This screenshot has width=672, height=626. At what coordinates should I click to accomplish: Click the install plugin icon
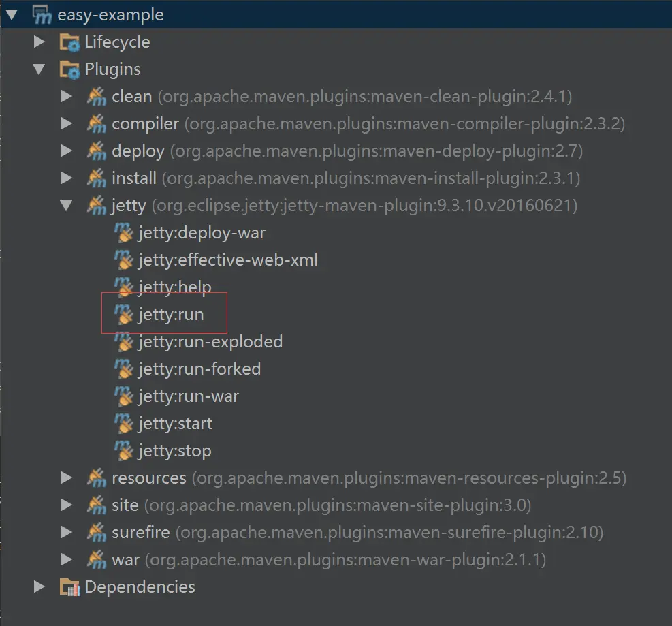(x=97, y=178)
